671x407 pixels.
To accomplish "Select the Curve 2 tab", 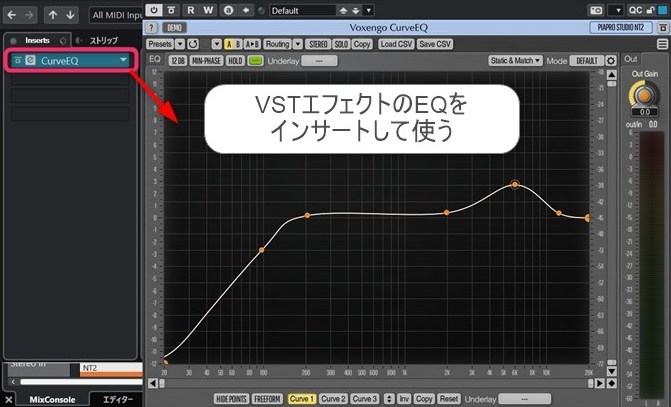I will tap(333, 399).
